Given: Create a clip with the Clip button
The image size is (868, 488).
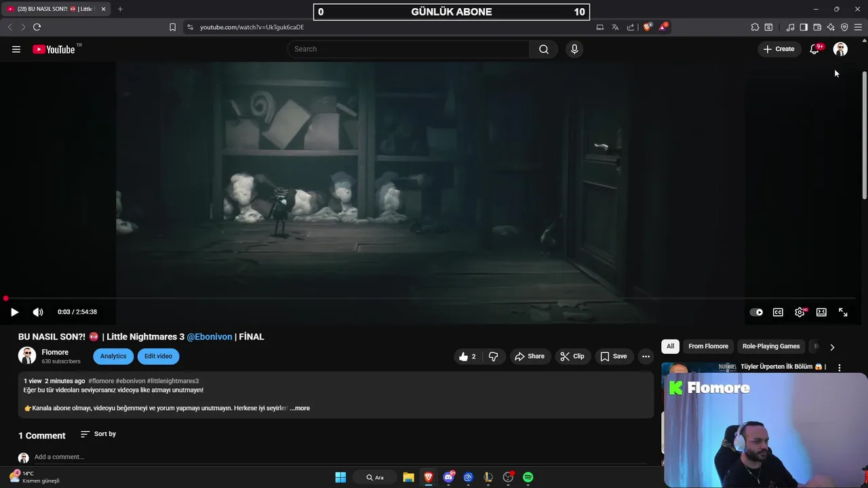Looking at the screenshot, I should coord(572,357).
